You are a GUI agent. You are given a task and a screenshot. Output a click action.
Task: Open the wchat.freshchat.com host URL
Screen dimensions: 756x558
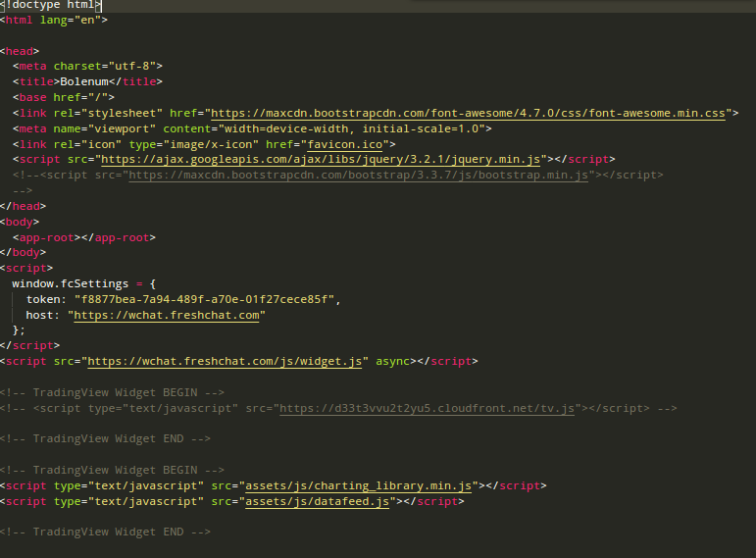[x=167, y=316]
